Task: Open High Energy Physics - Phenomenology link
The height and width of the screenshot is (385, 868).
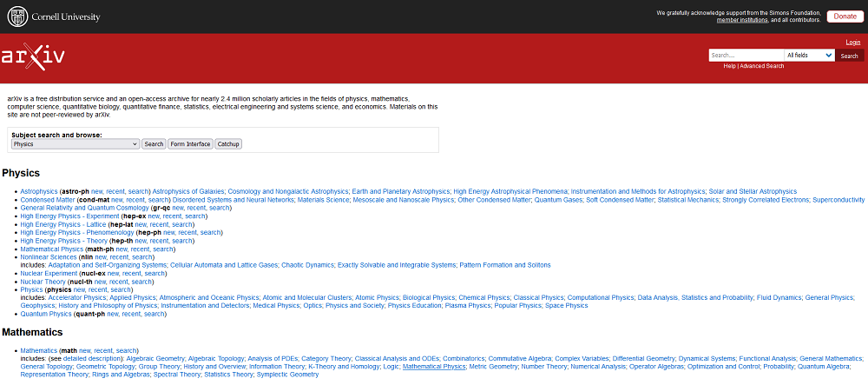Action: (77, 233)
